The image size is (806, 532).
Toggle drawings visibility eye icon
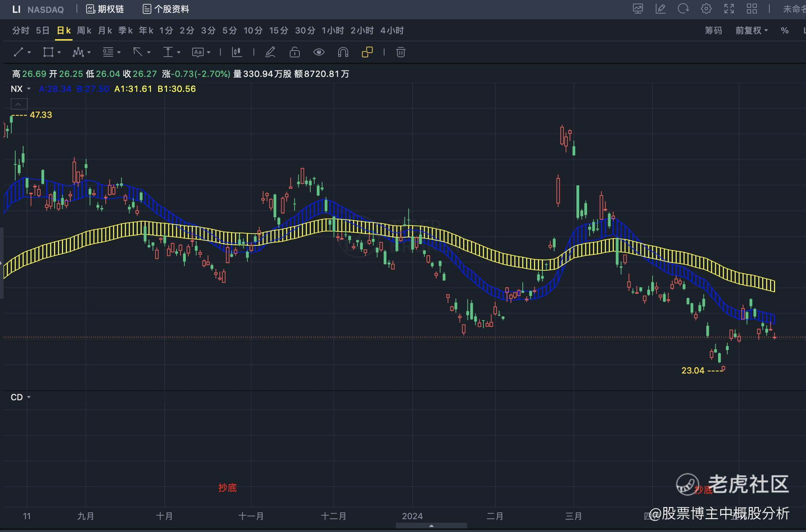pos(319,52)
